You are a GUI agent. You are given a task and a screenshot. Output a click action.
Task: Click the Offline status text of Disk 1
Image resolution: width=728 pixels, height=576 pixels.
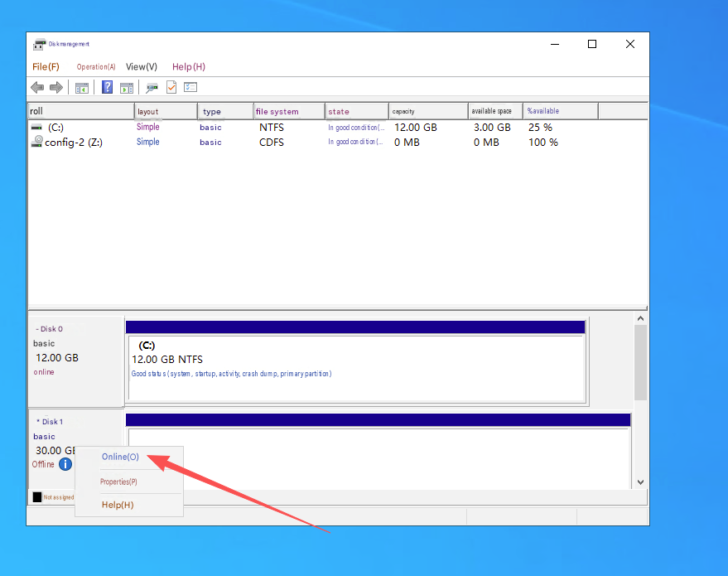click(x=43, y=464)
